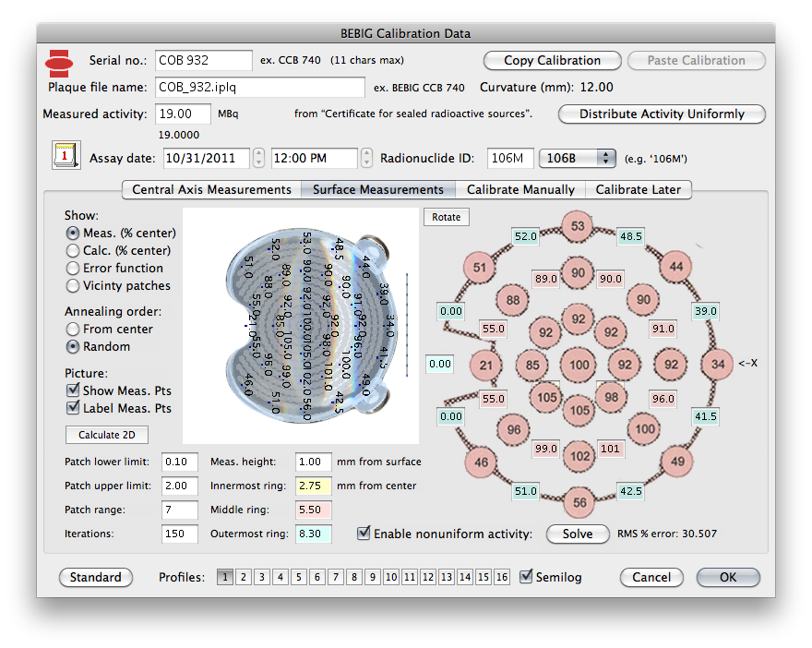Click the Copy Calibration button
Screen dimensions: 812x648
(x=552, y=61)
